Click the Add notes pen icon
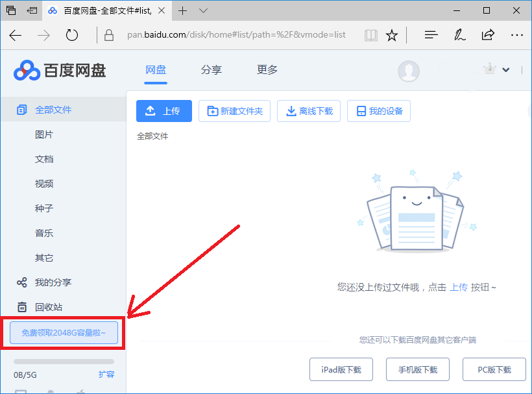This screenshot has height=394, width=532. pos(460,35)
